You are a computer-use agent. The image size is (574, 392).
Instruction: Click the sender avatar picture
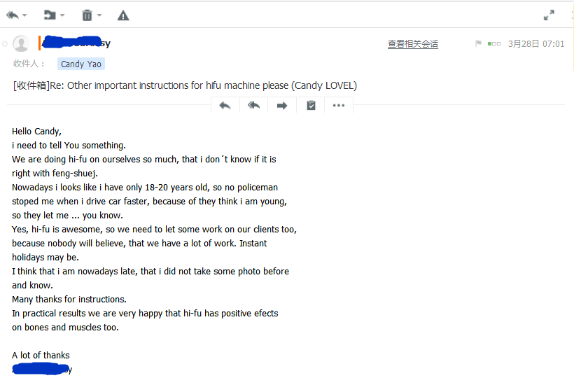21,44
